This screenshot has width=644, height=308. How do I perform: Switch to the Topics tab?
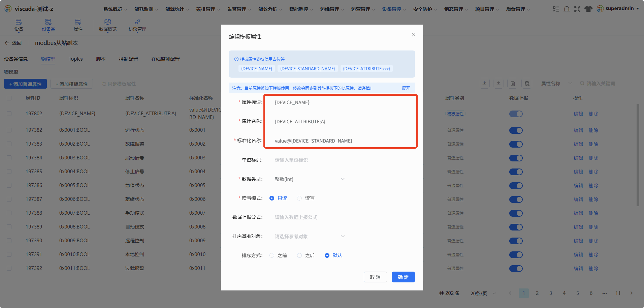(x=75, y=59)
